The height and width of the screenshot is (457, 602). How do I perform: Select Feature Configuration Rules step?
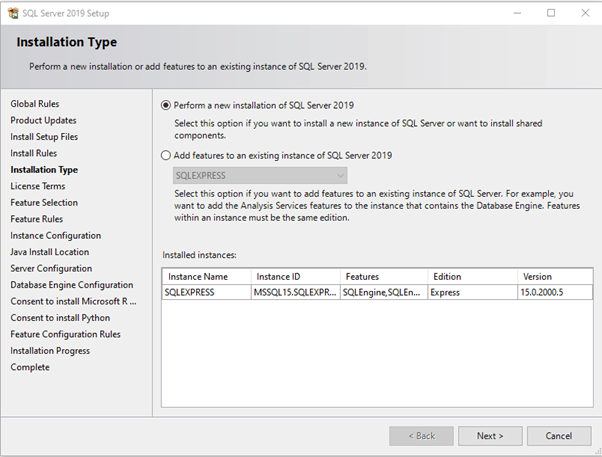point(66,334)
